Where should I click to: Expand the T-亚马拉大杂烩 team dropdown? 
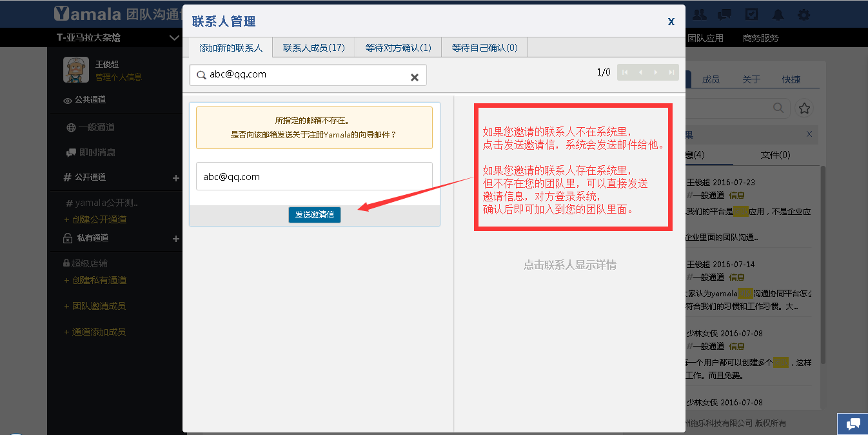[x=174, y=38]
